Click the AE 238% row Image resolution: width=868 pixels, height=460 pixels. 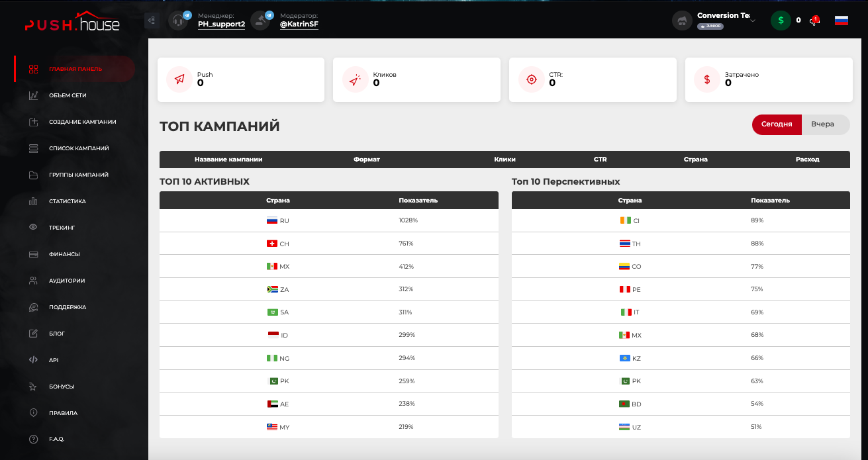(x=329, y=404)
